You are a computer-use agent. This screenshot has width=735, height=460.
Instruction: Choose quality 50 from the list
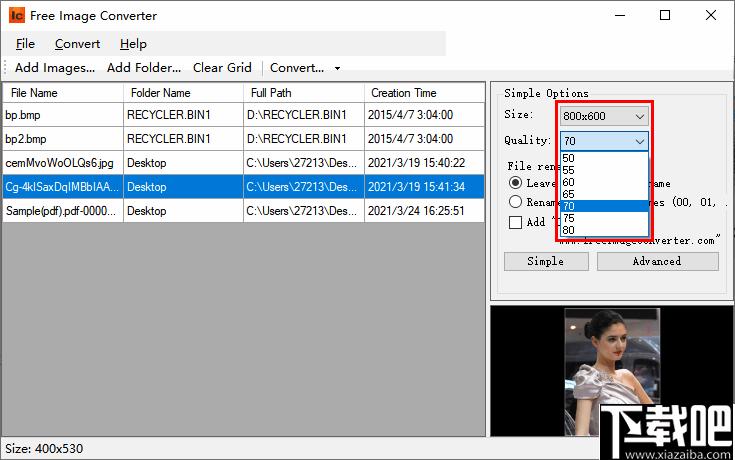pyautogui.click(x=569, y=158)
